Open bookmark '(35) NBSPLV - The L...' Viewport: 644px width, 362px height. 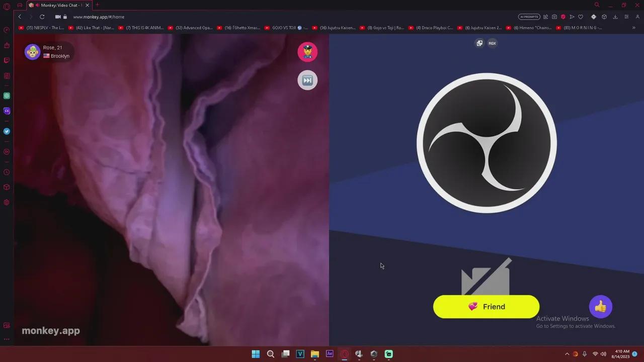pos(42,28)
